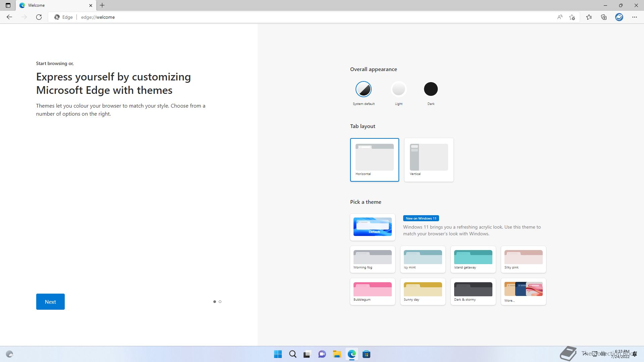
Task: Open the widgets icon on the taskbar
Action: click(9, 354)
